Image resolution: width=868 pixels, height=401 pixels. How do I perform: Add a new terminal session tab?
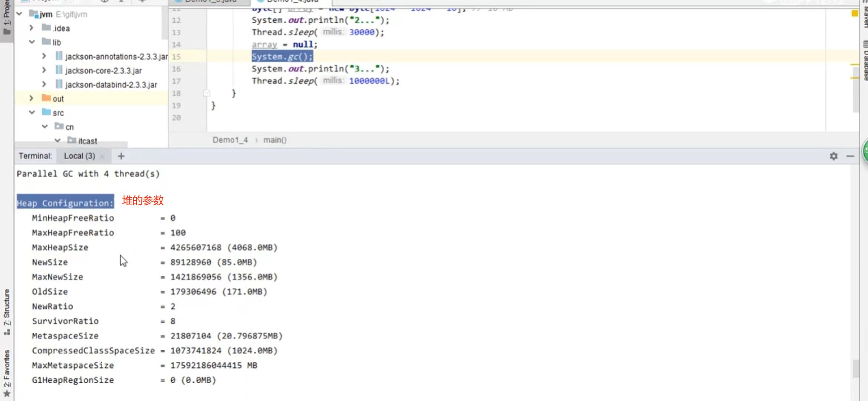click(x=121, y=156)
